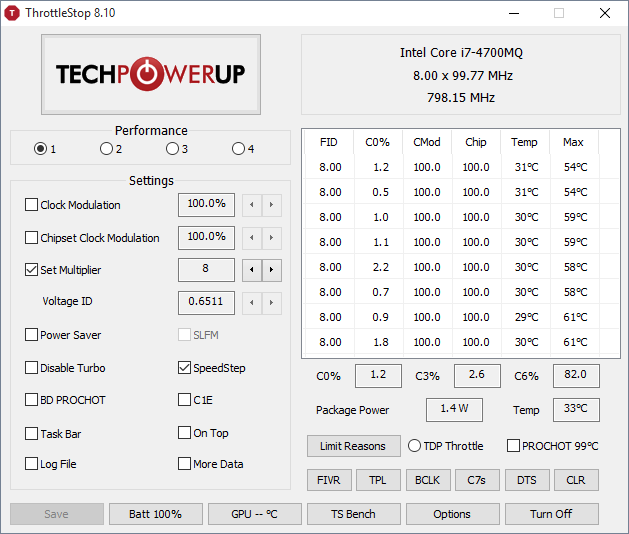The width and height of the screenshot is (629, 534).
Task: Click the TechPowerUp logo banner
Action: tap(151, 74)
